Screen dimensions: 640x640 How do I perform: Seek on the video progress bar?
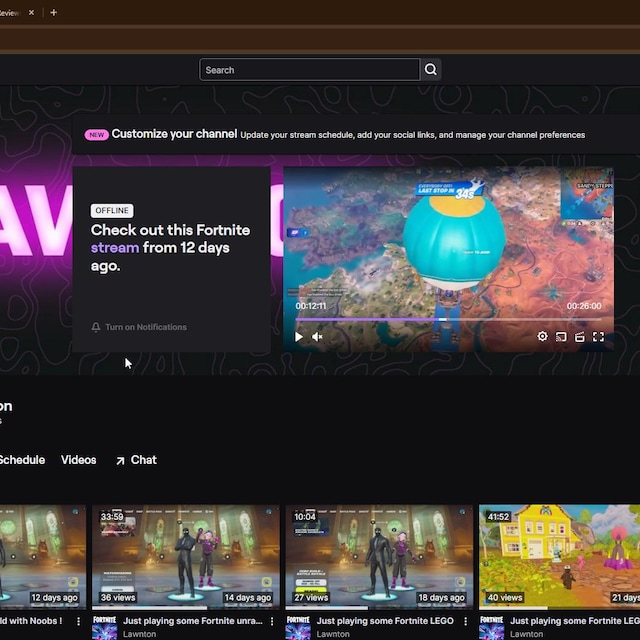(448, 319)
